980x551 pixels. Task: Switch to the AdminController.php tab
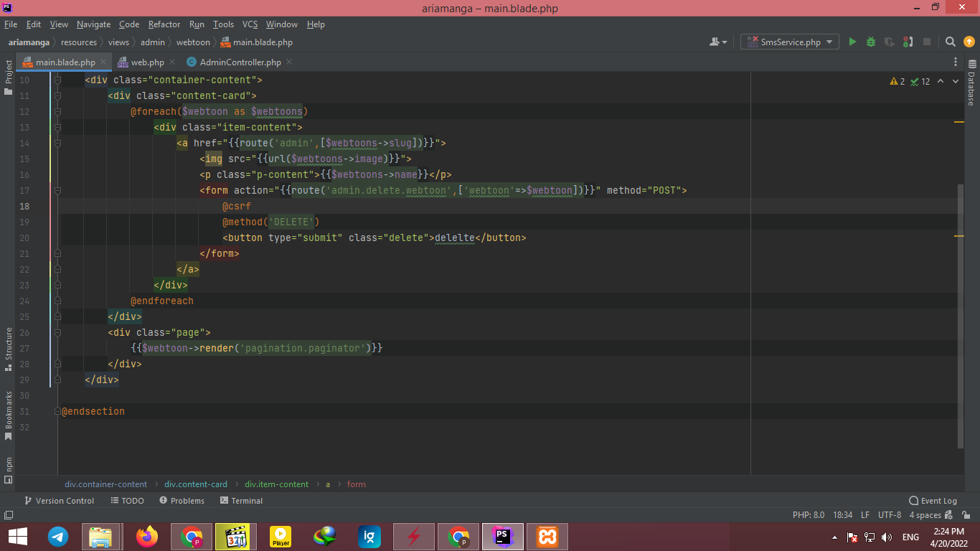(x=240, y=62)
